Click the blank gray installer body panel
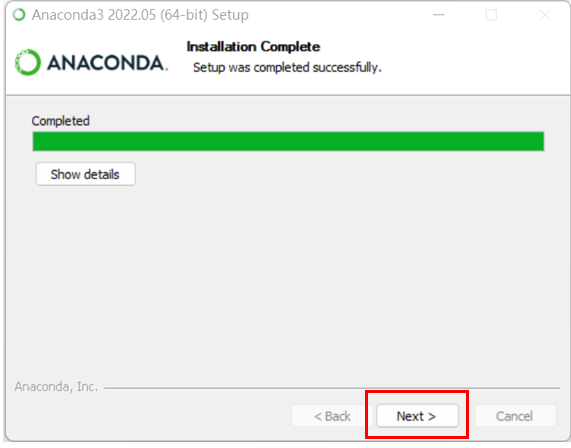 (288, 277)
